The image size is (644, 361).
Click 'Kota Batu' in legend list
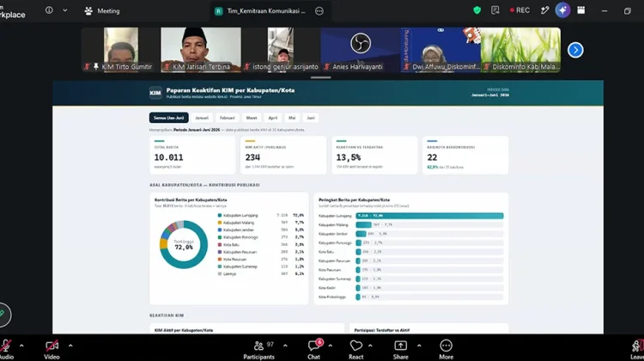pyautogui.click(x=231, y=245)
